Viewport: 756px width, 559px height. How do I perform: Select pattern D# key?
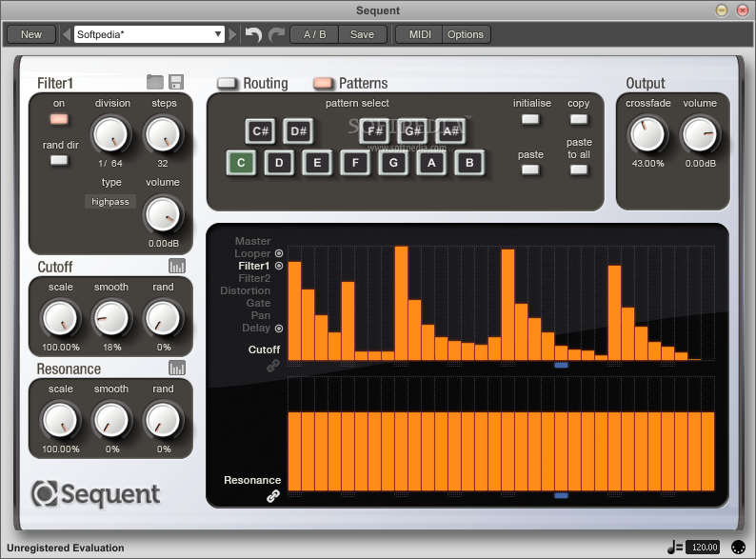tap(298, 131)
